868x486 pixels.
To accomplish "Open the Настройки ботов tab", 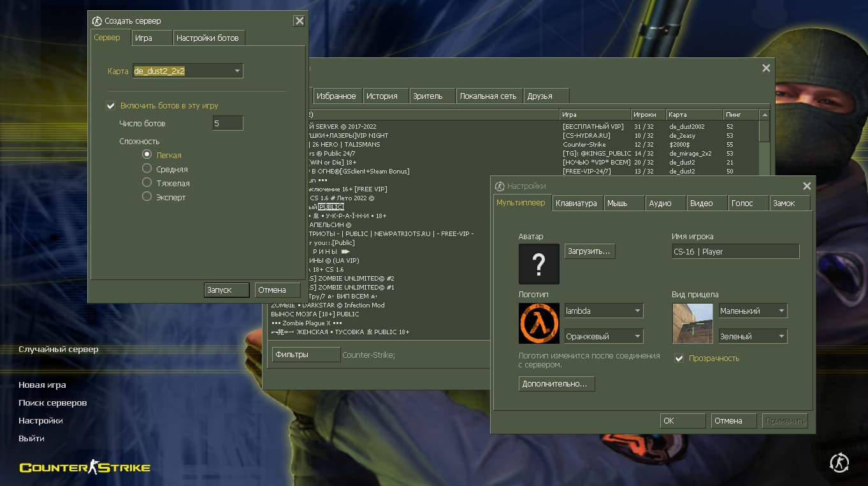I will pos(209,38).
